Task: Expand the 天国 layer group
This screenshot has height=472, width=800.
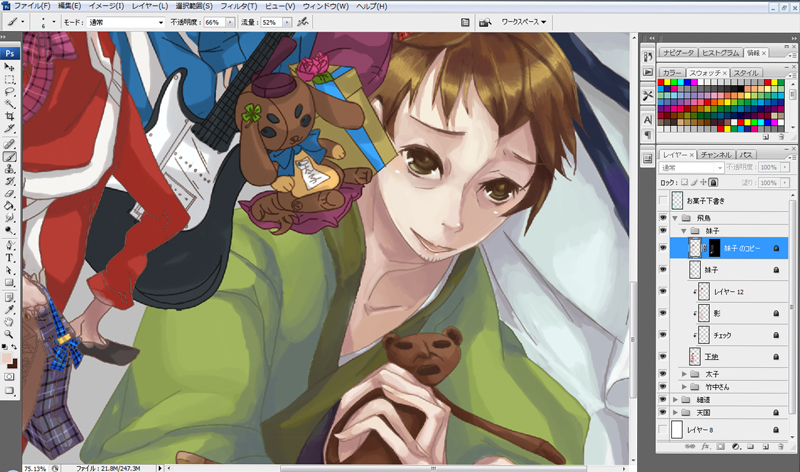Action: (x=675, y=412)
